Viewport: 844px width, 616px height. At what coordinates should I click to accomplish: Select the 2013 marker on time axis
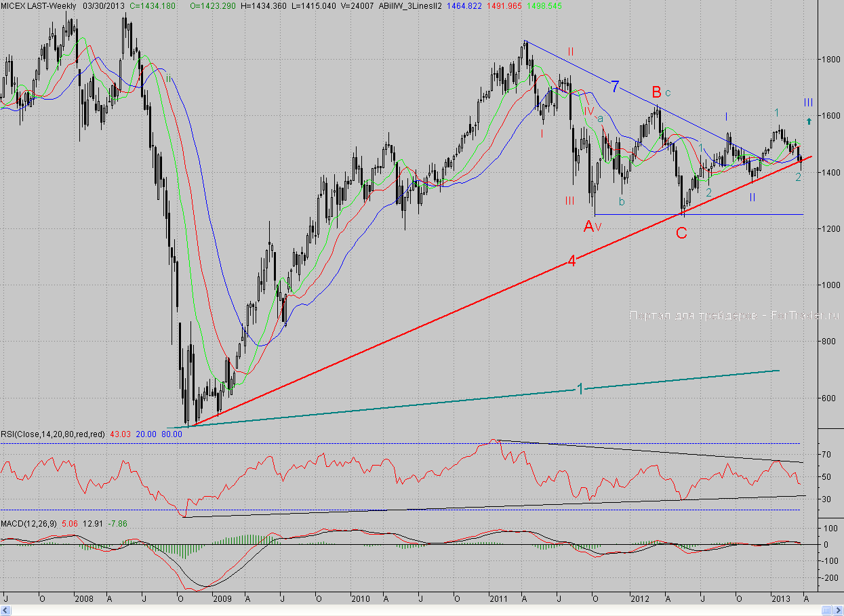pyautogui.click(x=781, y=600)
